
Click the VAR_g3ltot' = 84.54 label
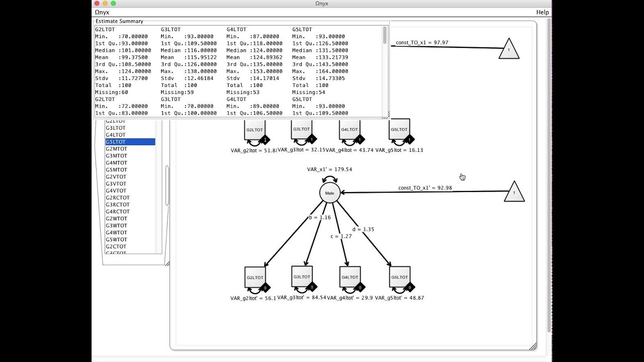(302, 298)
